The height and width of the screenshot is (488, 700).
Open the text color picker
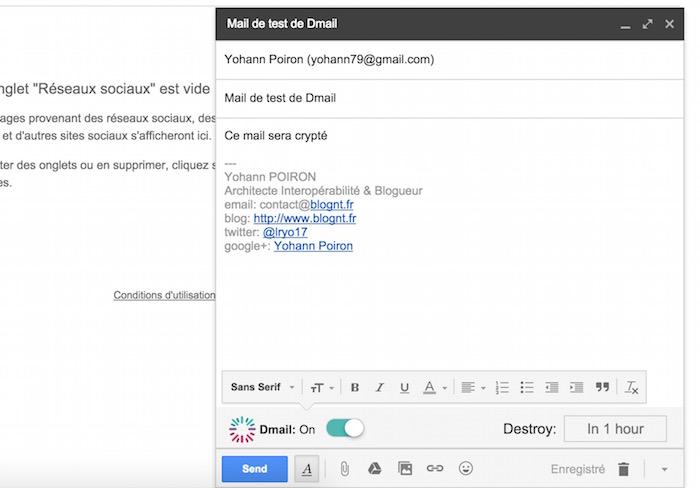(434, 388)
